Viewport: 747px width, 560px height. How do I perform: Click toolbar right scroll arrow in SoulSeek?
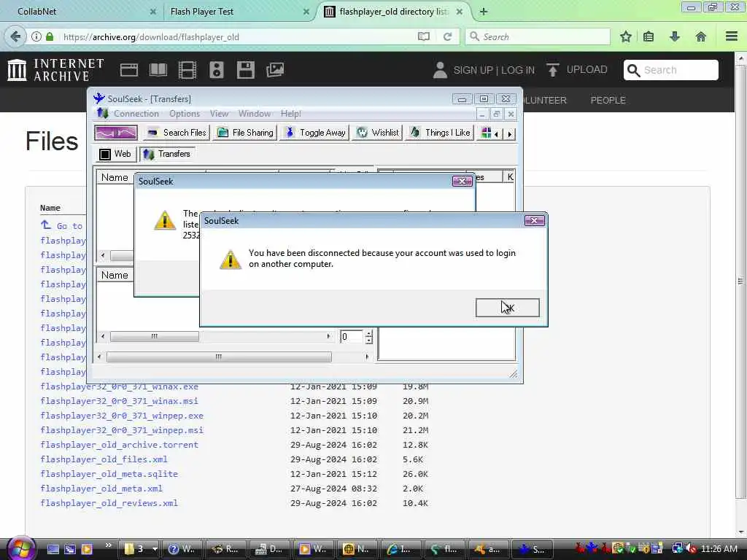point(509,134)
